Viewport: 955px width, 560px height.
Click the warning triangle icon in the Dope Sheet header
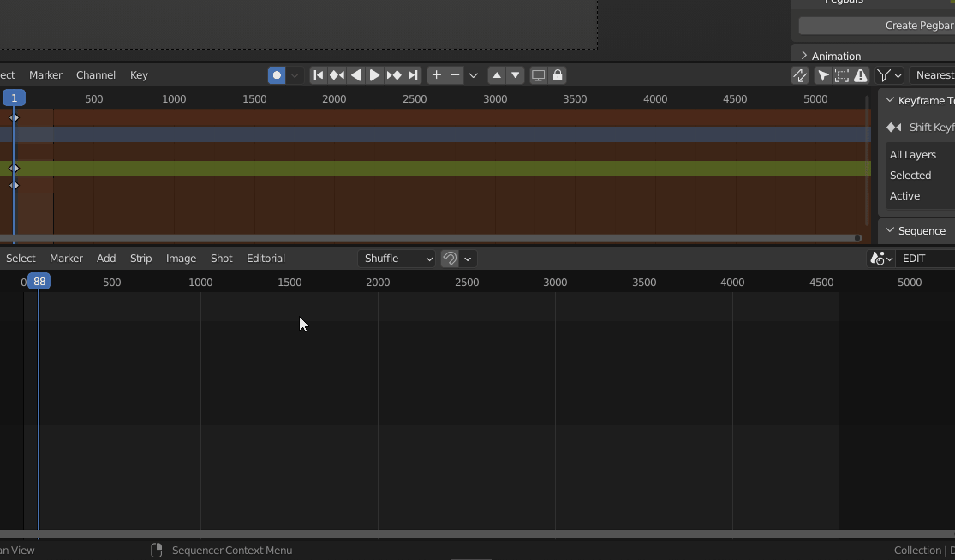(860, 75)
